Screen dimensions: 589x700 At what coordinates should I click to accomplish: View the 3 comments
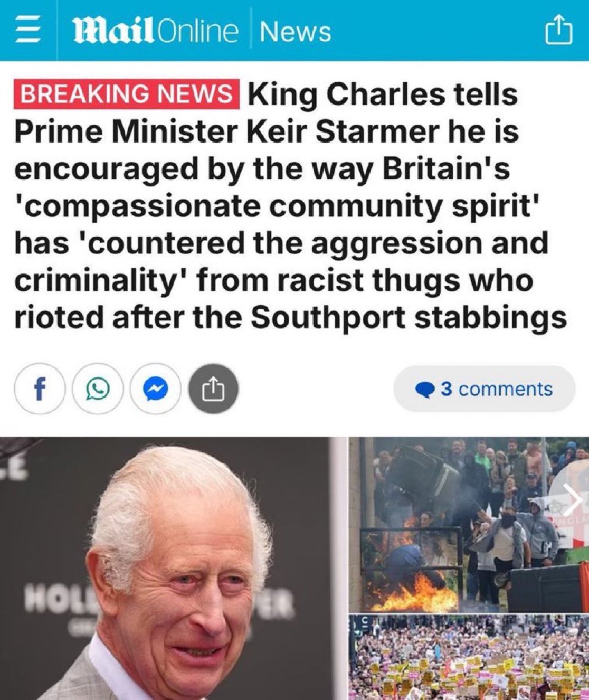(484, 390)
